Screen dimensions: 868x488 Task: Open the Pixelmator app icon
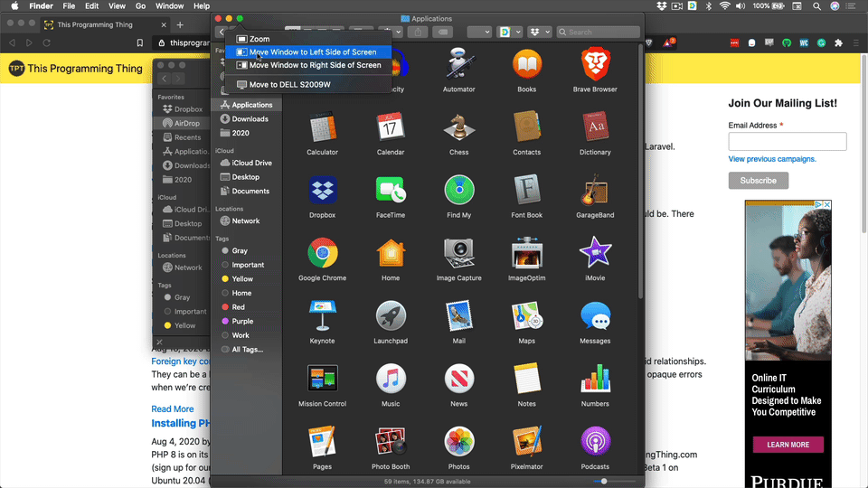click(526, 443)
